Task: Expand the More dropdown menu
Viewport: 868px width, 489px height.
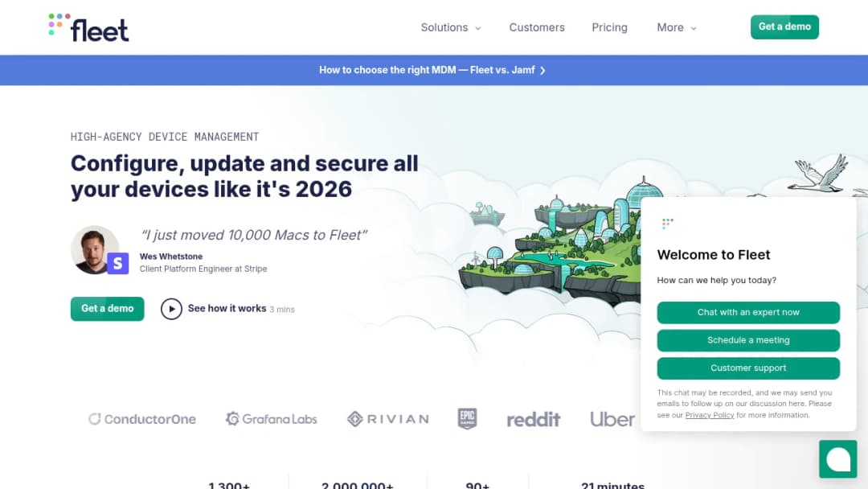Action: (677, 27)
